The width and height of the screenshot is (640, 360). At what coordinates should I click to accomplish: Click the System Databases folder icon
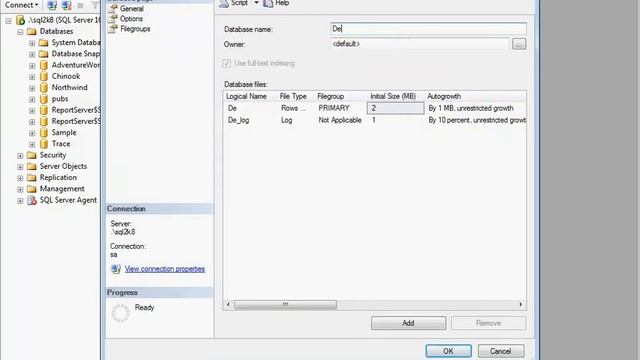[x=43, y=43]
